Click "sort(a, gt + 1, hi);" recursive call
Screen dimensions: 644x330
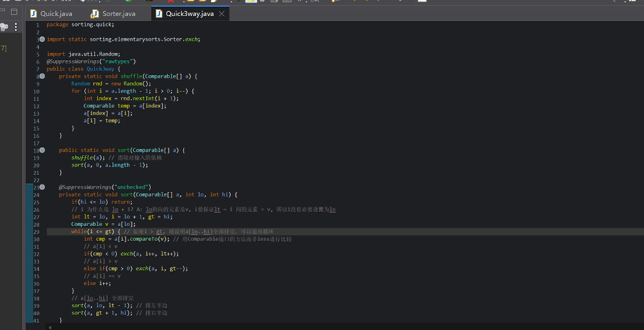click(102, 313)
